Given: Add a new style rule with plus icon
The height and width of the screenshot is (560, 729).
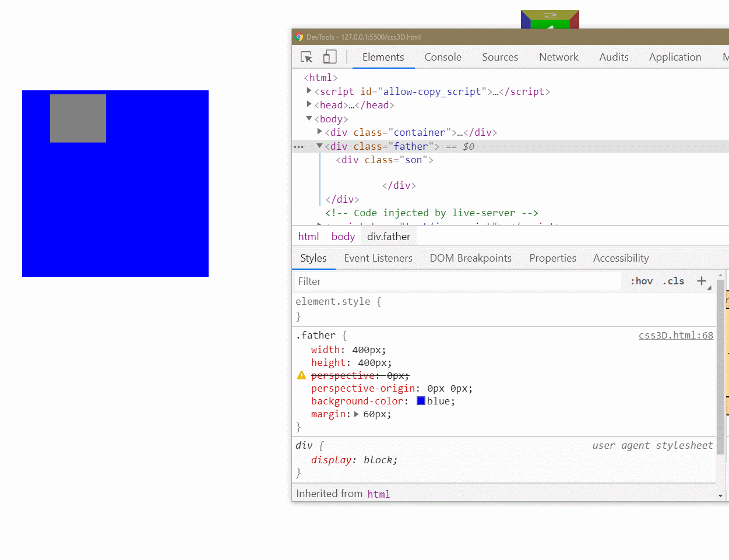Looking at the screenshot, I should point(702,281).
